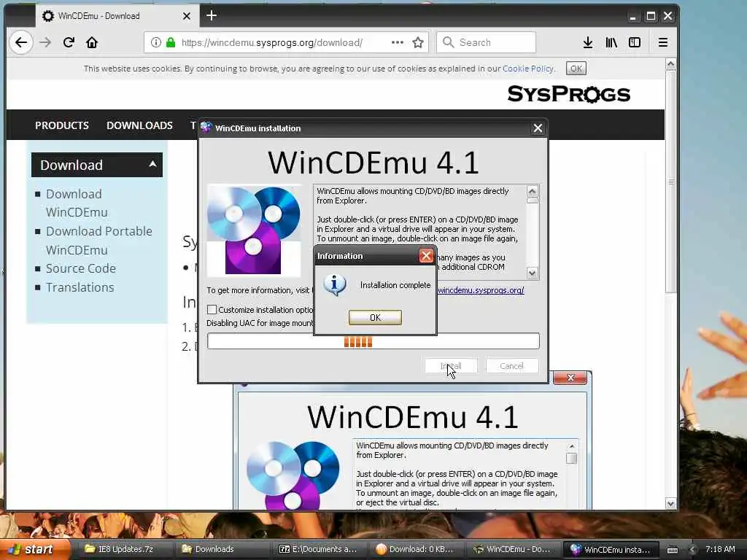Image resolution: width=747 pixels, height=560 pixels.
Task: Open the Source Code sidebar link
Action: click(x=81, y=268)
